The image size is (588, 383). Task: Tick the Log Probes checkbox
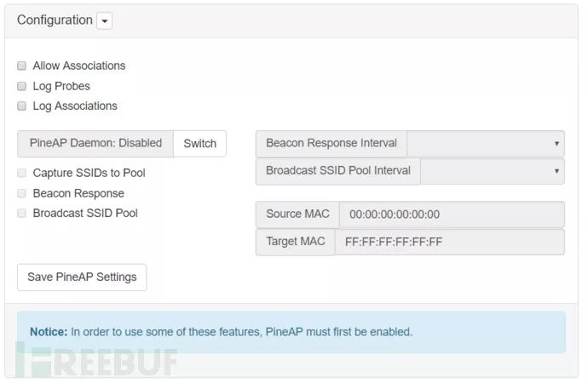pos(22,86)
